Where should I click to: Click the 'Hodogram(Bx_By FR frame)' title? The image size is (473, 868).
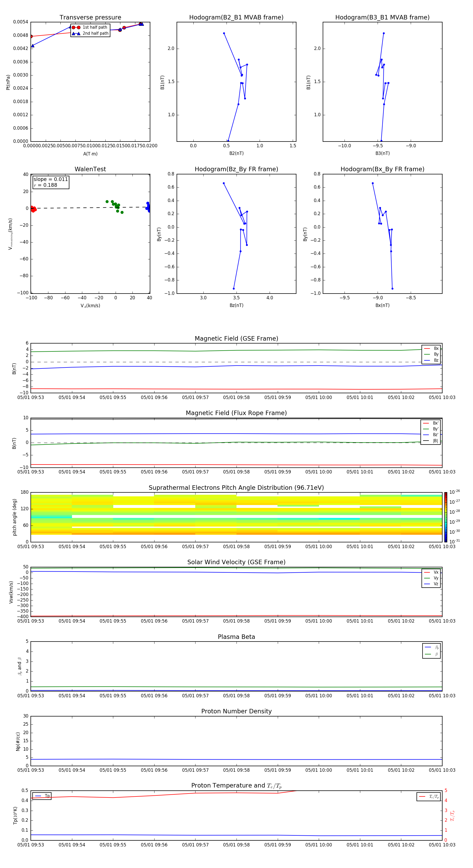click(382, 169)
